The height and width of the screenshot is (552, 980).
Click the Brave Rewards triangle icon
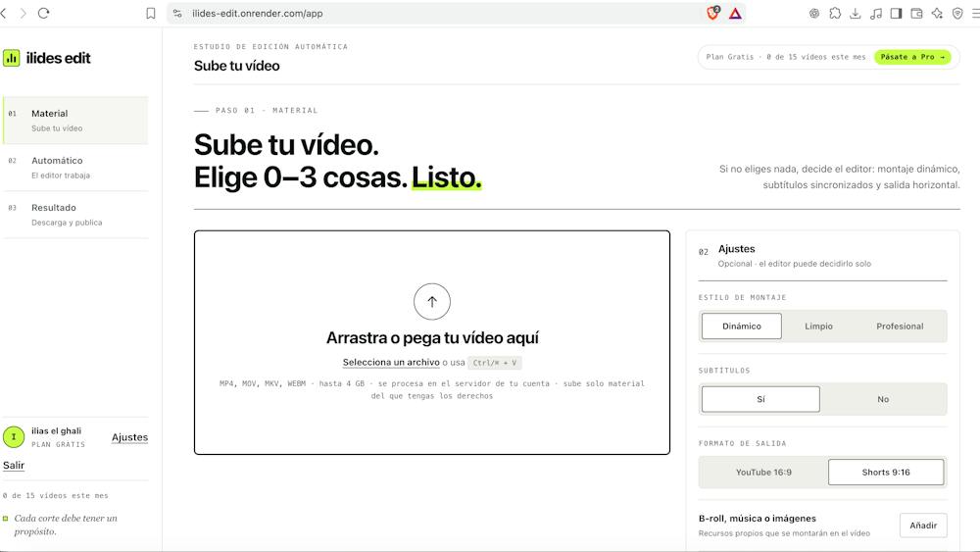pyautogui.click(x=735, y=13)
